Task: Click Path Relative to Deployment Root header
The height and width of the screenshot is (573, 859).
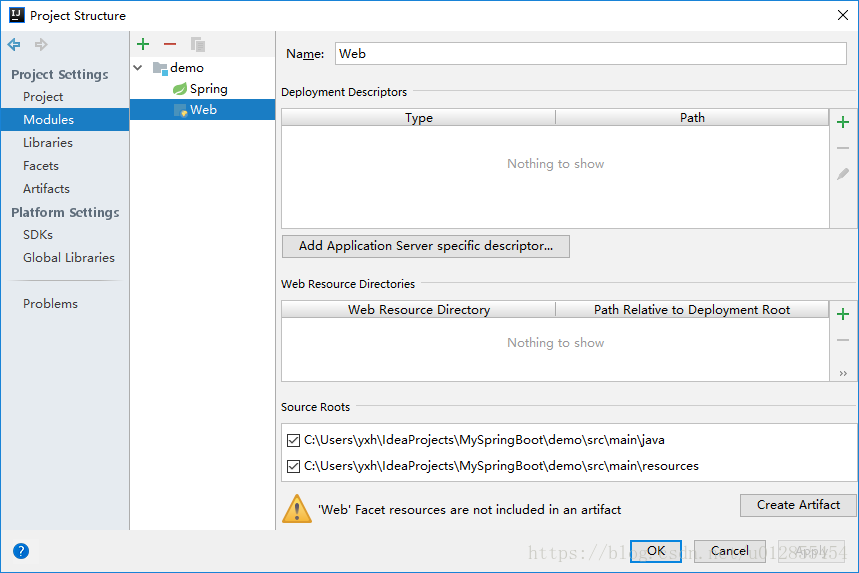Action: pos(692,310)
